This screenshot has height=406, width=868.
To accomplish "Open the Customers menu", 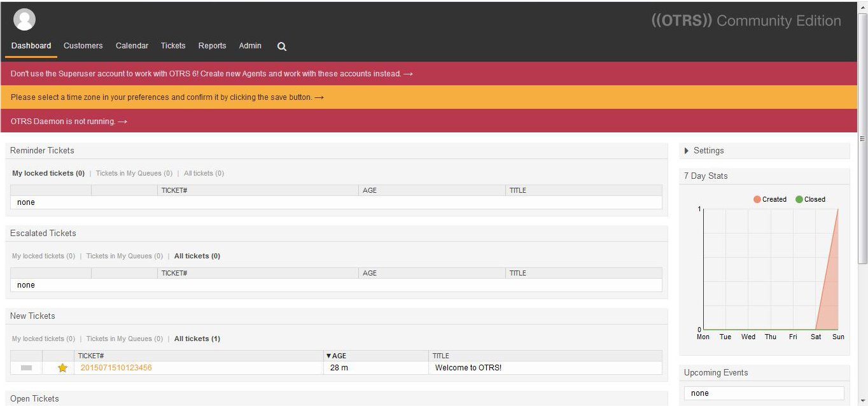I will click(83, 46).
